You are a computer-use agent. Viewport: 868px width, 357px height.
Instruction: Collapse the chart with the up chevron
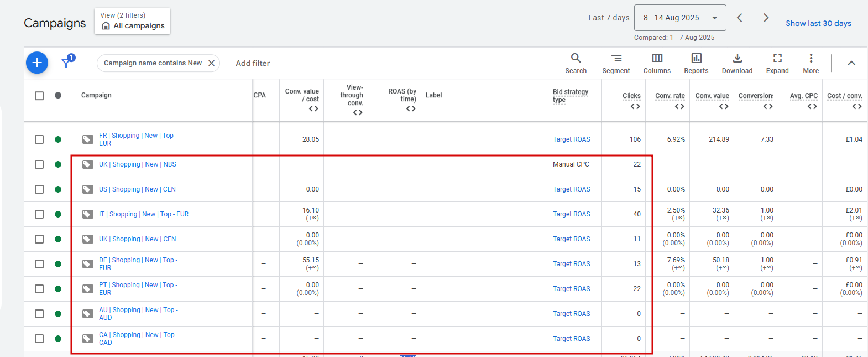click(x=851, y=63)
